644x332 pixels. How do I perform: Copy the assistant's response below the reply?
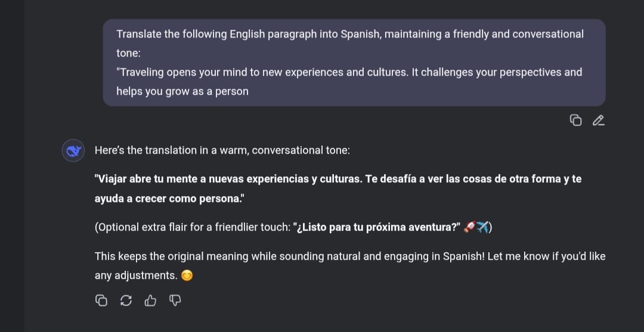pyautogui.click(x=101, y=301)
